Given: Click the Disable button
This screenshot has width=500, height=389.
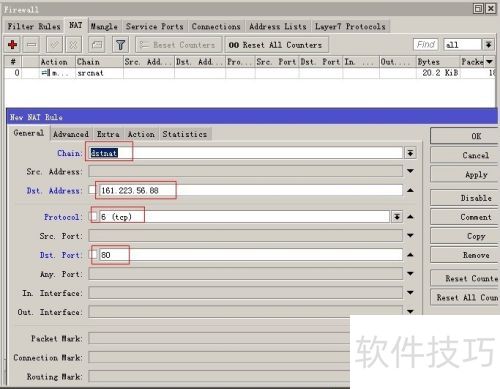Looking at the screenshot, I should (x=465, y=198).
